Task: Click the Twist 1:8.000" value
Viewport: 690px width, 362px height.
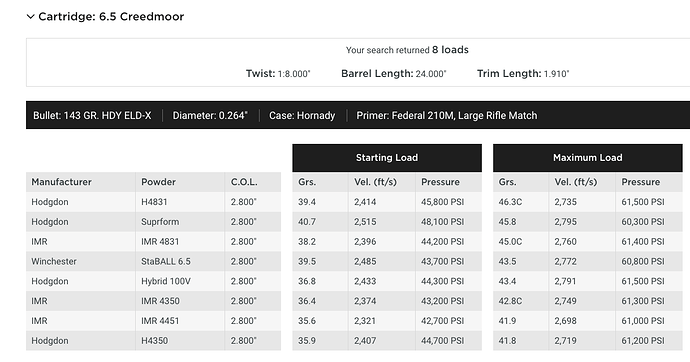Action: coord(294,74)
